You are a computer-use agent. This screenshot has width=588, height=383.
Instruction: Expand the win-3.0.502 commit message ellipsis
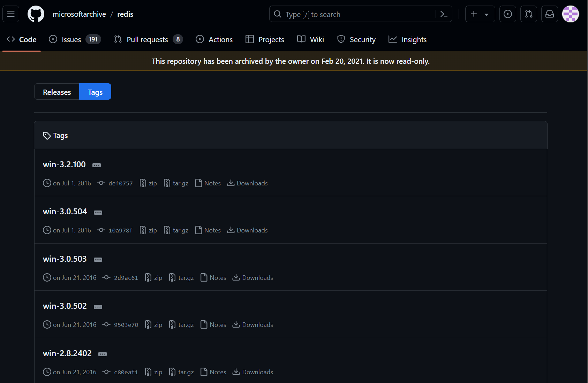(98, 307)
